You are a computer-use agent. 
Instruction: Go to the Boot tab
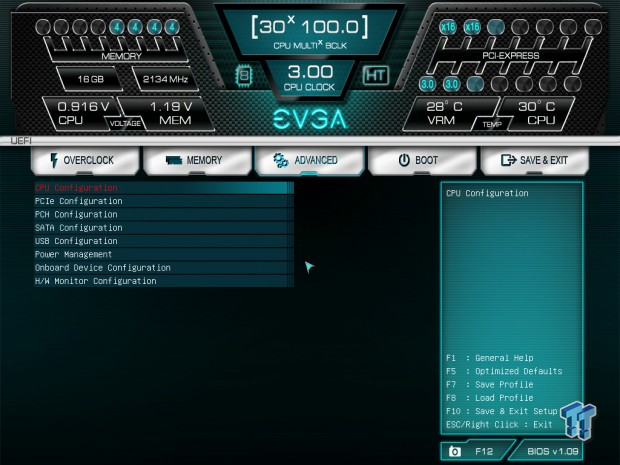pyautogui.click(x=422, y=161)
